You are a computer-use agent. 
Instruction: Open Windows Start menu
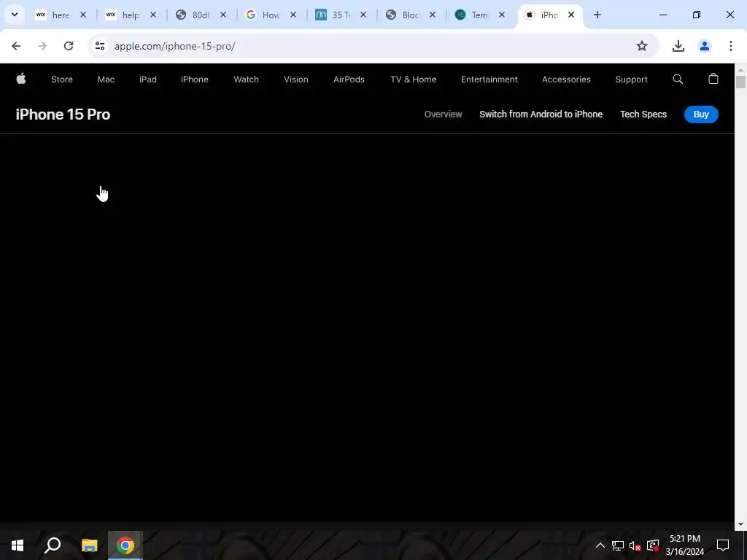(x=18, y=545)
